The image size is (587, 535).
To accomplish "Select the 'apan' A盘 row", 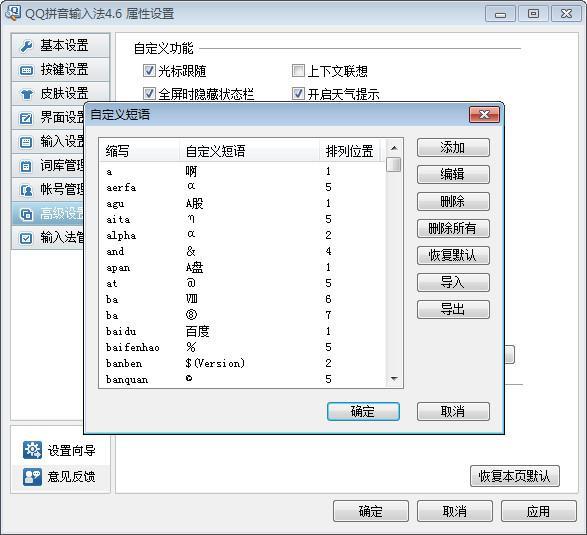I will click(243, 267).
